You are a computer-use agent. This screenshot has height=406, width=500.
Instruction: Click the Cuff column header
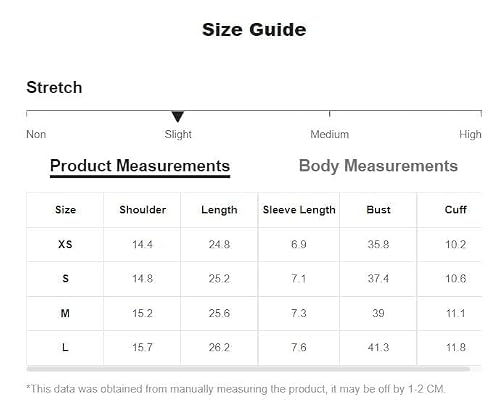click(456, 210)
